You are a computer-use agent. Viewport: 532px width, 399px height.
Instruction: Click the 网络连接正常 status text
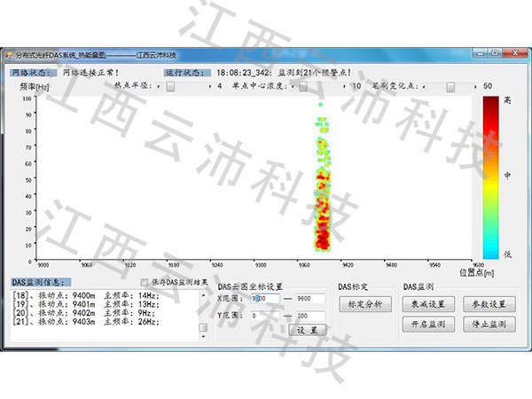(91, 73)
